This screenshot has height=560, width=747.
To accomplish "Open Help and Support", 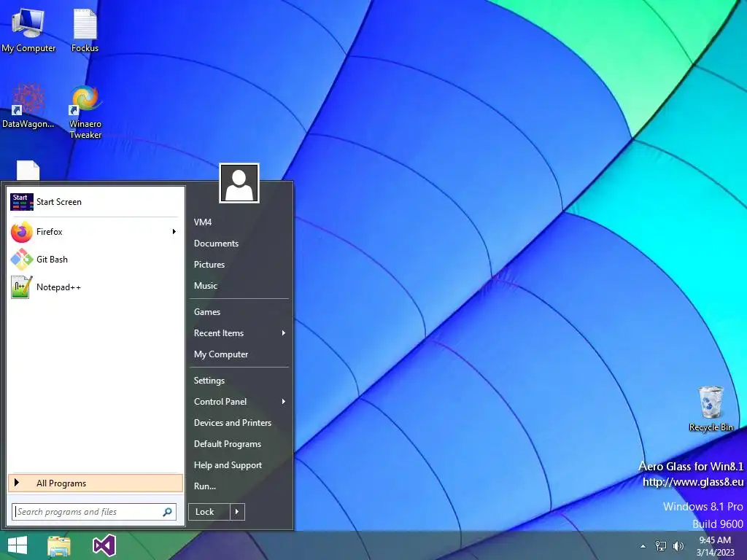I will [239, 465].
